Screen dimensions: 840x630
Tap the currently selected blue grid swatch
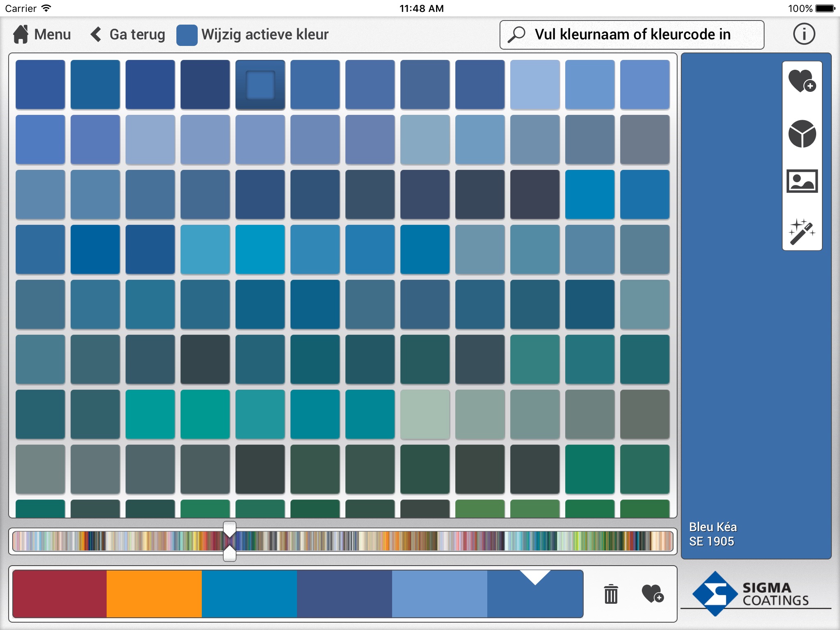coord(260,85)
